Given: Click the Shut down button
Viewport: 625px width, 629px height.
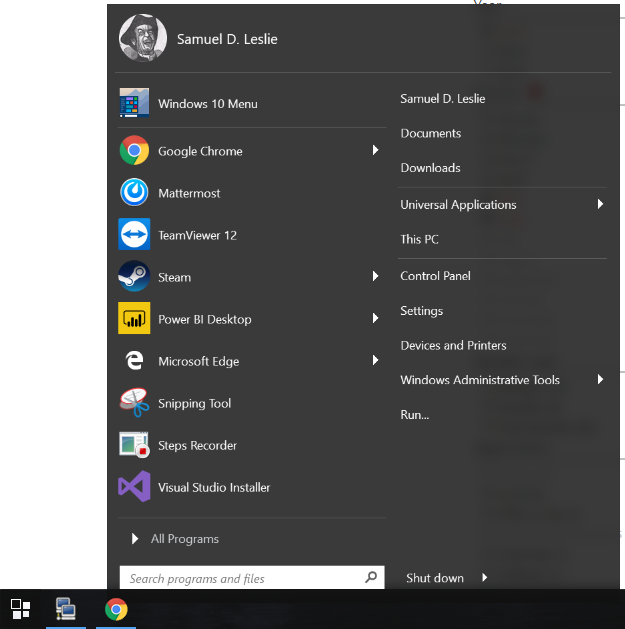Looking at the screenshot, I should pos(435,578).
